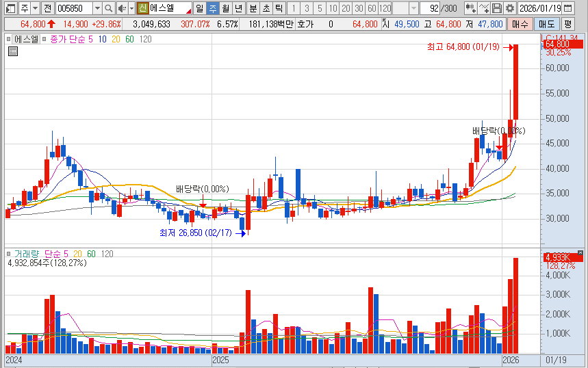This screenshot has height=368, width=588.
Task: Select yearly (년) chart period
Action: (x=239, y=8)
